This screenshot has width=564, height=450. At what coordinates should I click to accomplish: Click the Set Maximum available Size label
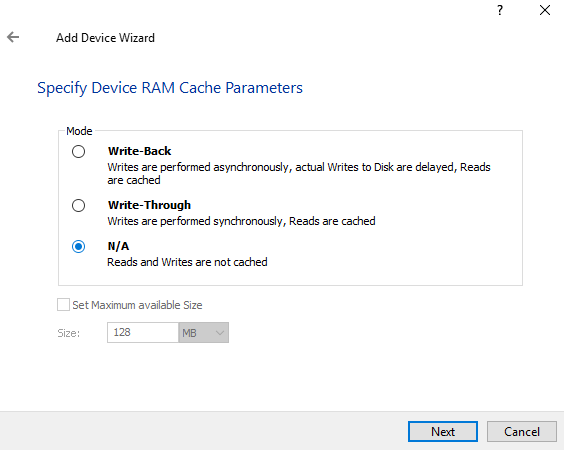pyautogui.click(x=137, y=305)
